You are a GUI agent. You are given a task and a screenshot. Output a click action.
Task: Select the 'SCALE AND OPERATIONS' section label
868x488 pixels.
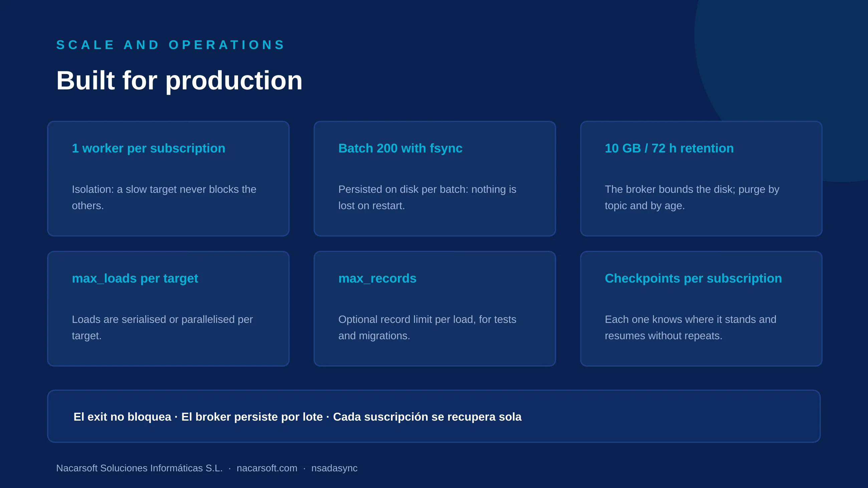[171, 45]
